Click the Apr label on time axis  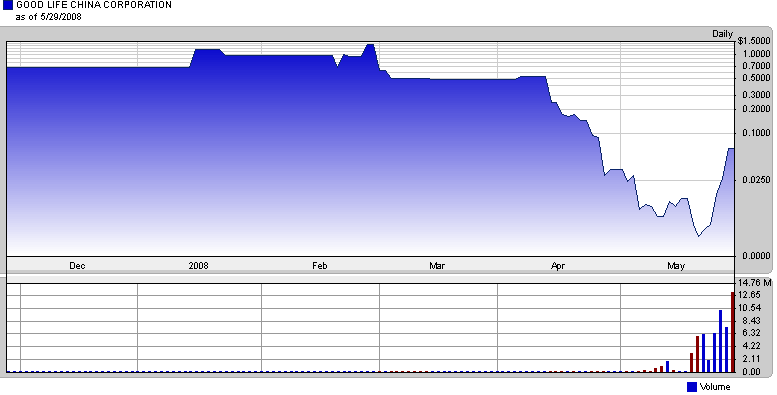(558, 266)
